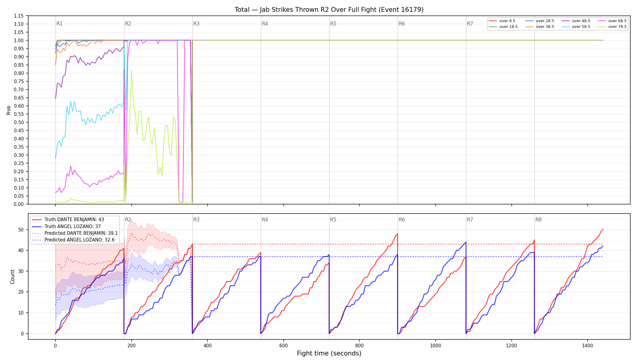637x364 pixels.
Task: Click the "over 28.5" legend label
Action: click(x=545, y=21)
